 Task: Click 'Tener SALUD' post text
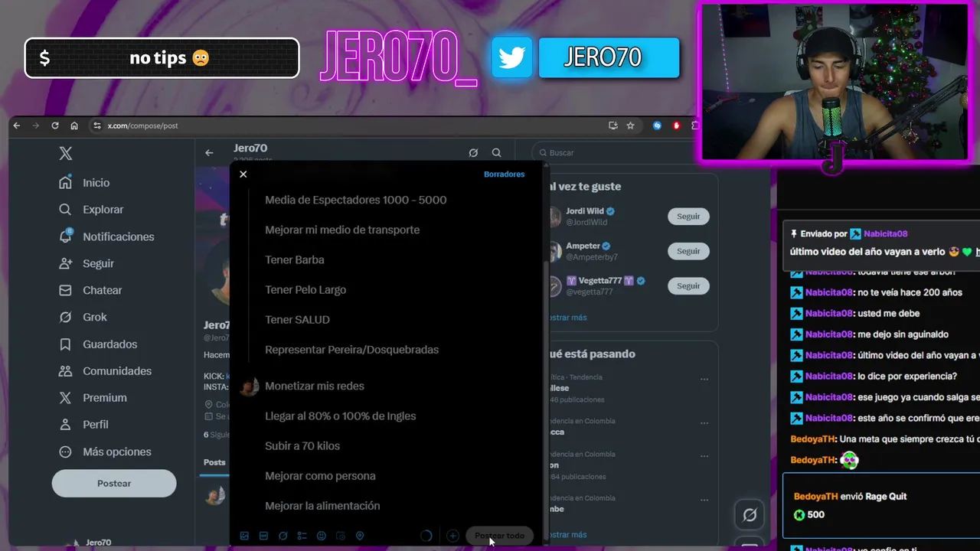[x=297, y=320]
